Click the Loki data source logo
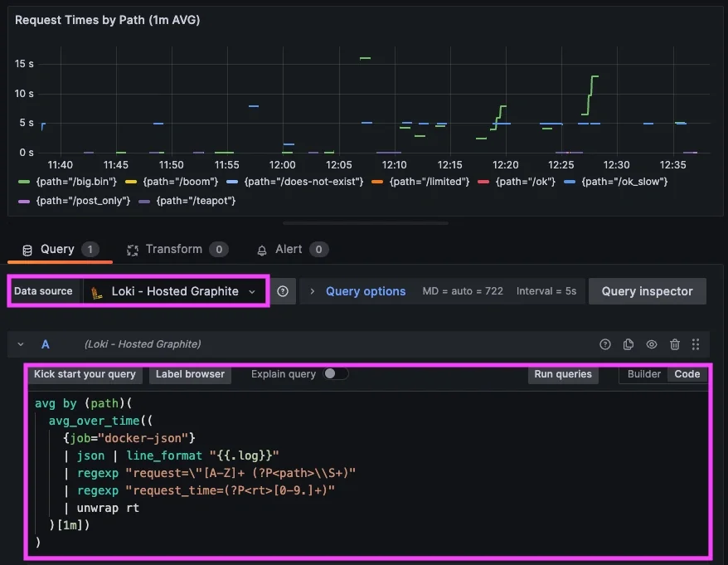The image size is (728, 565). click(96, 292)
